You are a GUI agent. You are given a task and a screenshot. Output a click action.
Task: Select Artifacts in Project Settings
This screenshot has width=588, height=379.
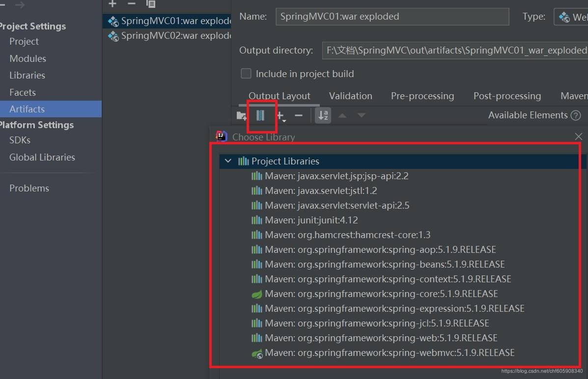click(x=51, y=109)
